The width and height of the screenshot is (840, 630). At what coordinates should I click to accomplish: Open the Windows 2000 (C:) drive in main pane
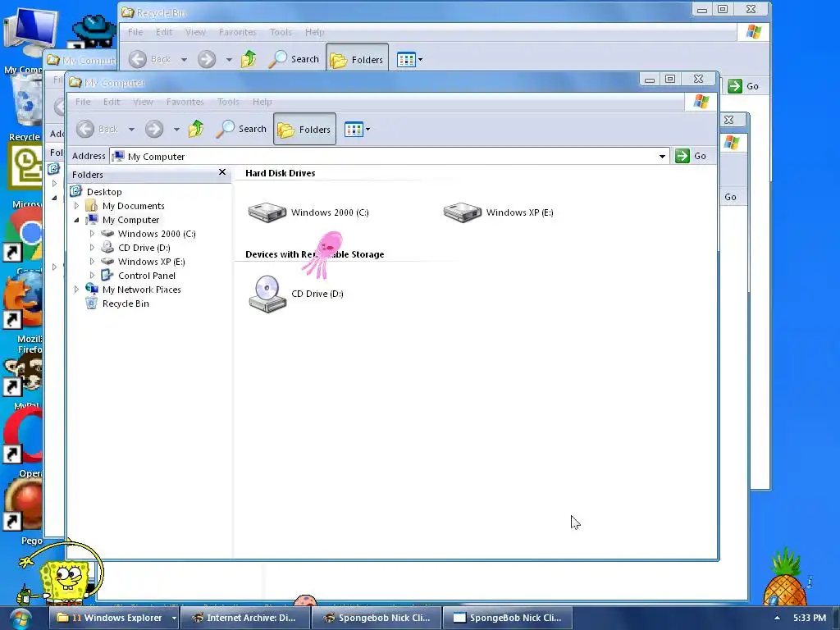coord(308,212)
